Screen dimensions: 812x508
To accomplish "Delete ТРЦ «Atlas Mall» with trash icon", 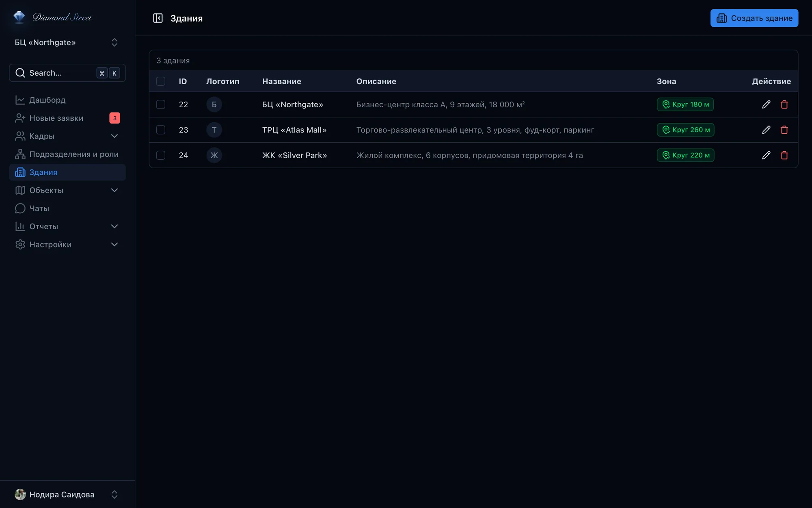I will tap(784, 130).
